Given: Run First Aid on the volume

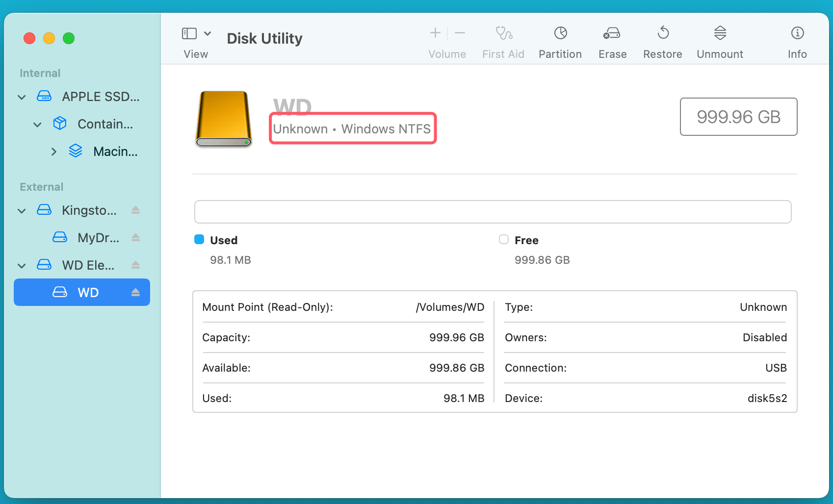Looking at the screenshot, I should (503, 33).
